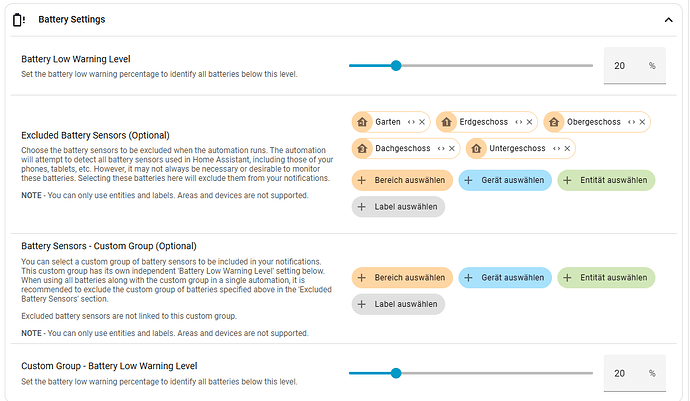690x401 pixels.
Task: Click the X on the Obergeschoss chip
Action: tap(643, 122)
